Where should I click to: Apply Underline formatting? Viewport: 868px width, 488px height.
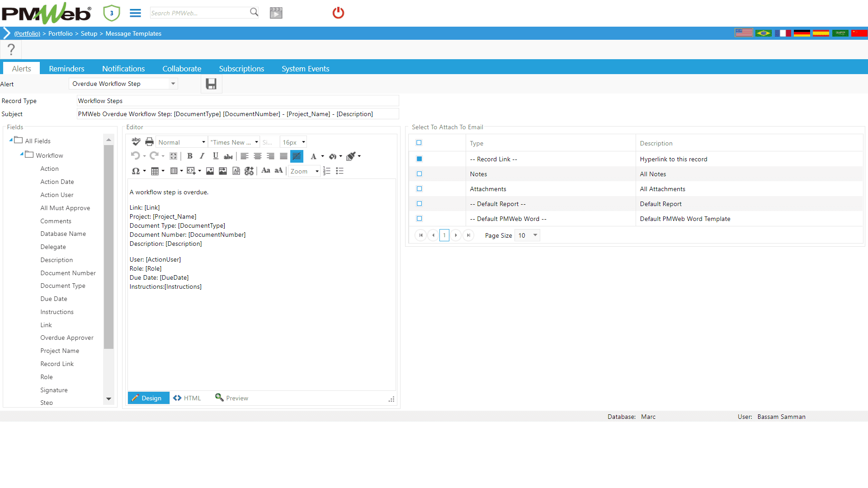pos(216,156)
